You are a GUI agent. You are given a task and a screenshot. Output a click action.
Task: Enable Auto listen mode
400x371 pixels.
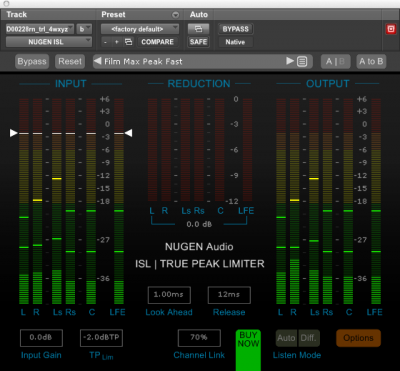[286, 338]
